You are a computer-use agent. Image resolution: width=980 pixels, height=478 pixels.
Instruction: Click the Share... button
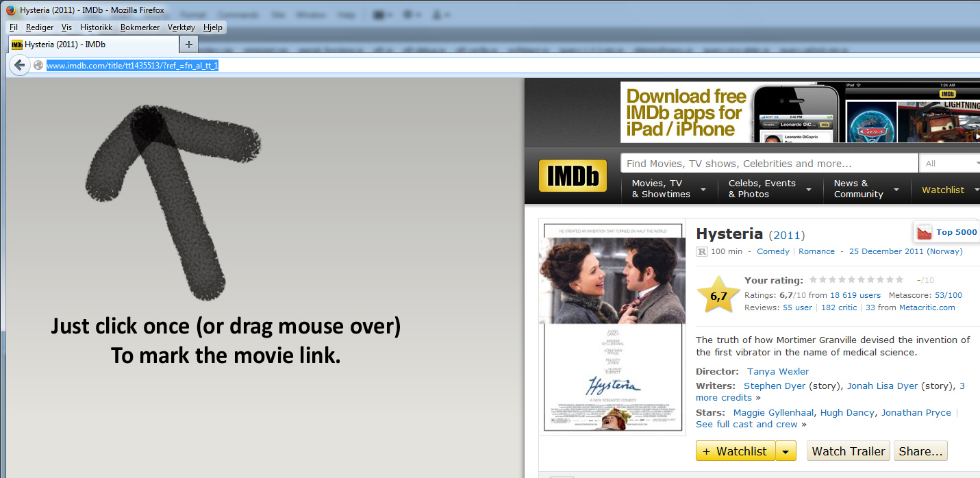pyautogui.click(x=921, y=451)
